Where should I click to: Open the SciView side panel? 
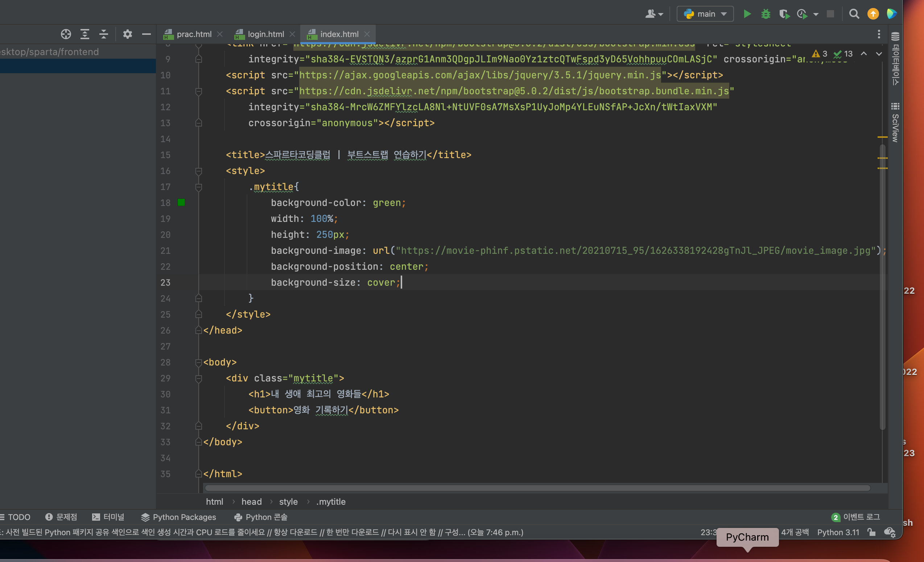895,123
